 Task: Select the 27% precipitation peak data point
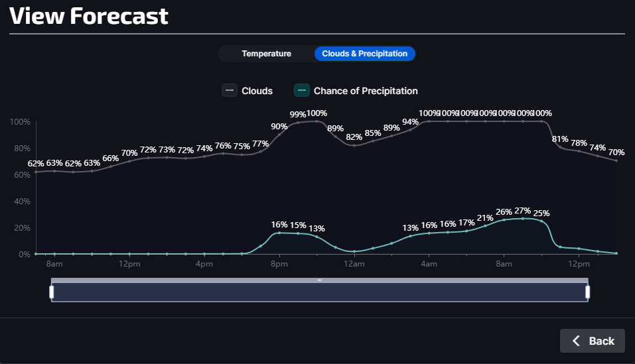[523, 218]
